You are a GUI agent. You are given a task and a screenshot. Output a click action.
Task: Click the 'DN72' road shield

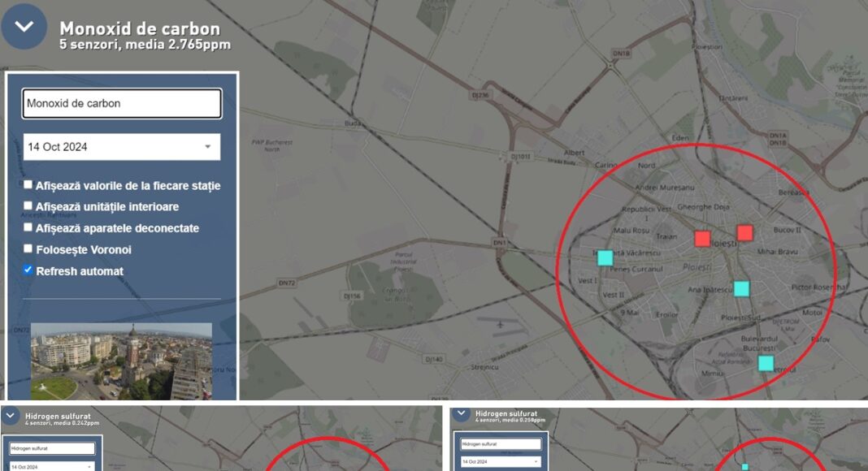pos(287,283)
